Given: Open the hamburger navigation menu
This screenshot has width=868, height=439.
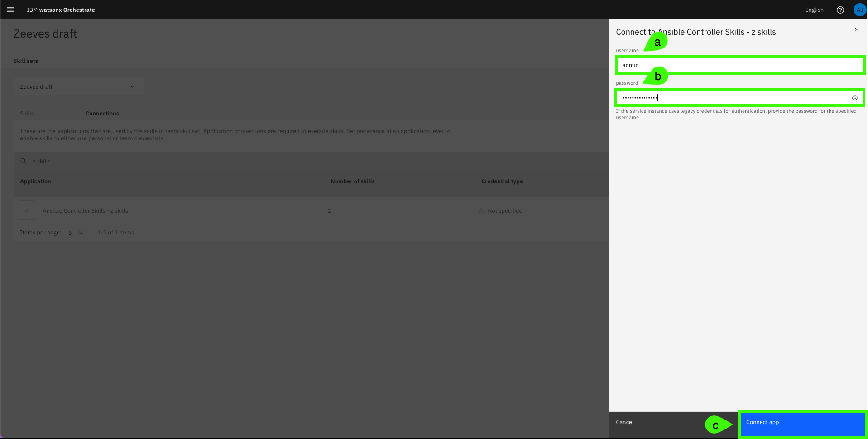Looking at the screenshot, I should pyautogui.click(x=10, y=10).
